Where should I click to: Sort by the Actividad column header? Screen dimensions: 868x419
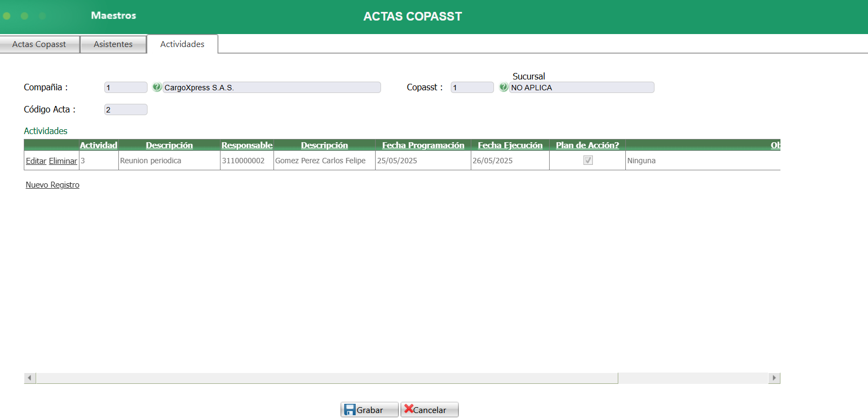coord(98,145)
